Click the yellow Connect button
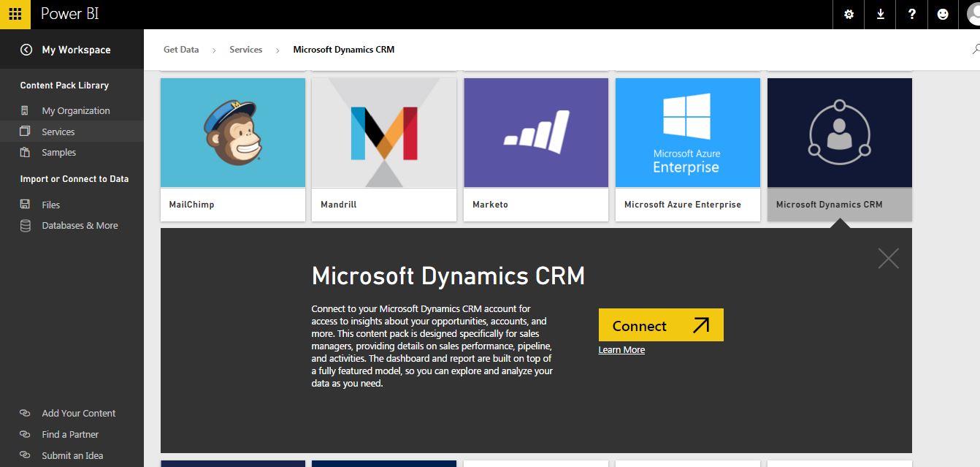Viewport: 980px width, 467px height. tap(661, 324)
